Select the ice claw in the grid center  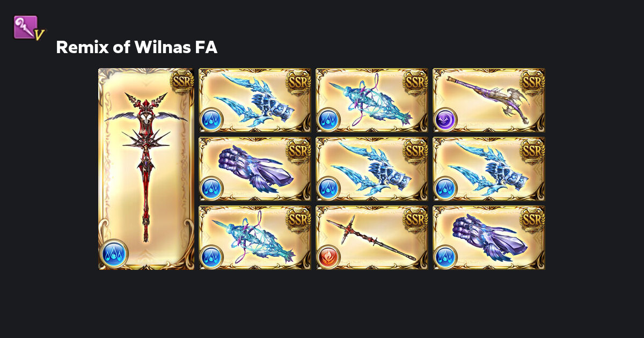coord(372,168)
